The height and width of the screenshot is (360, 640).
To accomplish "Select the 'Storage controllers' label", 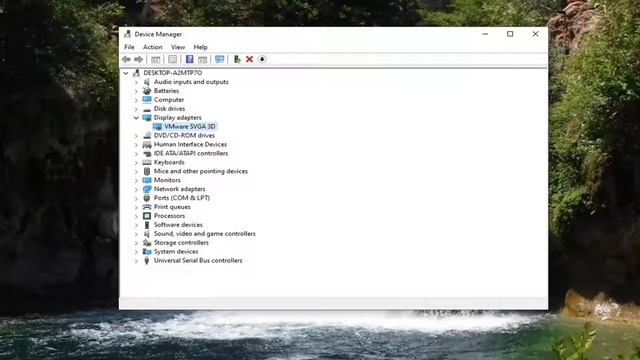I will 181,243.
